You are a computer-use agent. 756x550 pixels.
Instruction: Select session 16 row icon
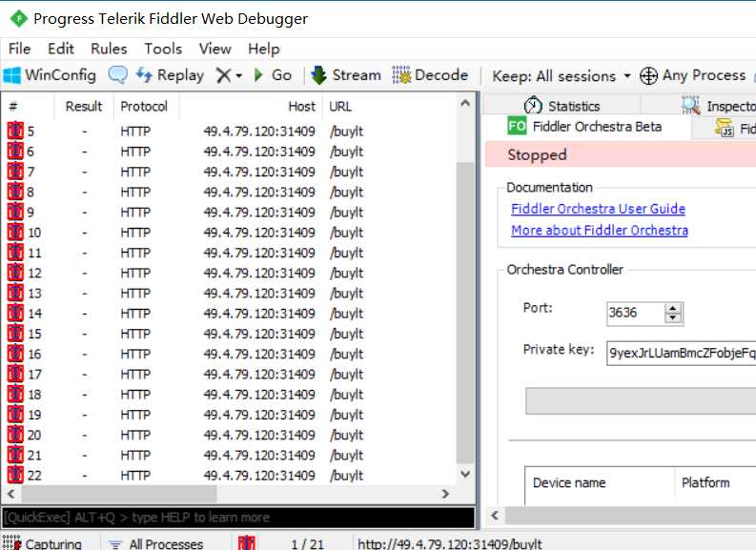[x=15, y=354]
